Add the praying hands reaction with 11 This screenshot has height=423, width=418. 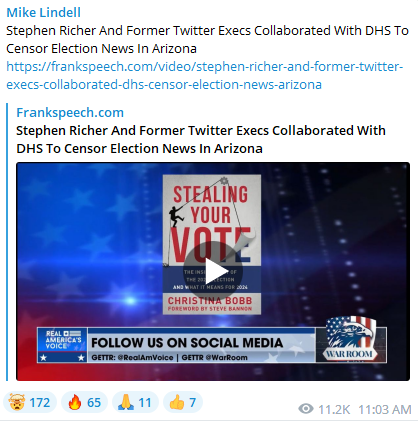[x=135, y=402]
